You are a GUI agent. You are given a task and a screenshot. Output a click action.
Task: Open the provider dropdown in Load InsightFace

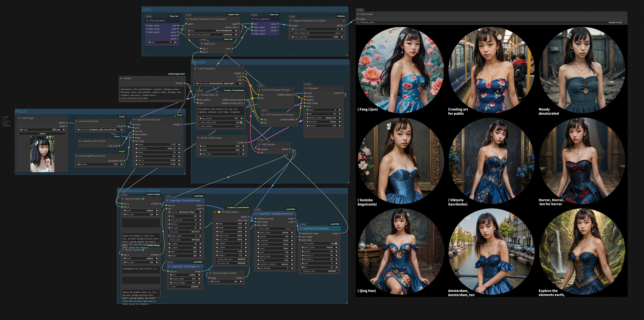click(x=100, y=164)
